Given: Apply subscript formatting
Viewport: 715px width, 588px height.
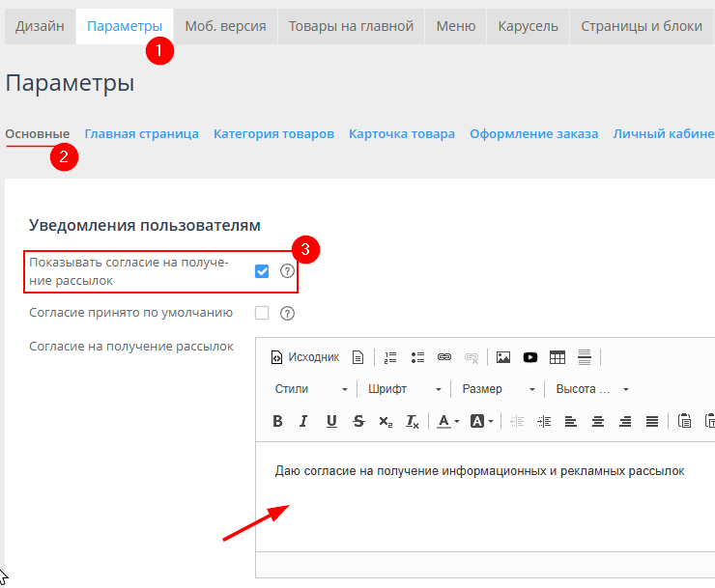Looking at the screenshot, I should [386, 421].
